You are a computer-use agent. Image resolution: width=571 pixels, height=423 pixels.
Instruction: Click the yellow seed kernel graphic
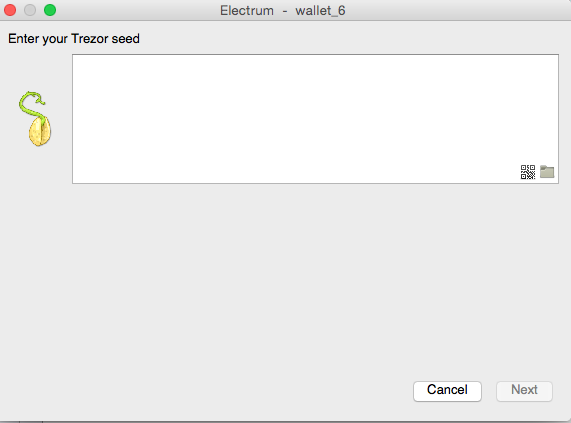(x=40, y=132)
